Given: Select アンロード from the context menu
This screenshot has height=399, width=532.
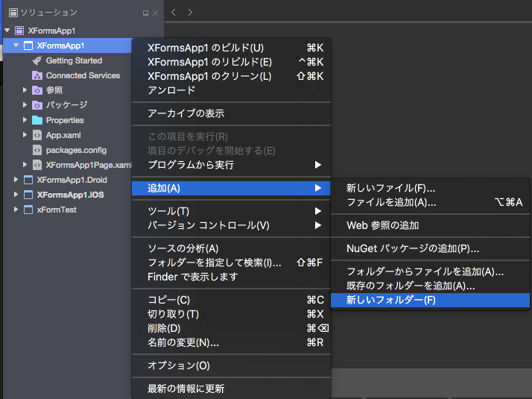Looking at the screenshot, I should (x=231, y=91).
